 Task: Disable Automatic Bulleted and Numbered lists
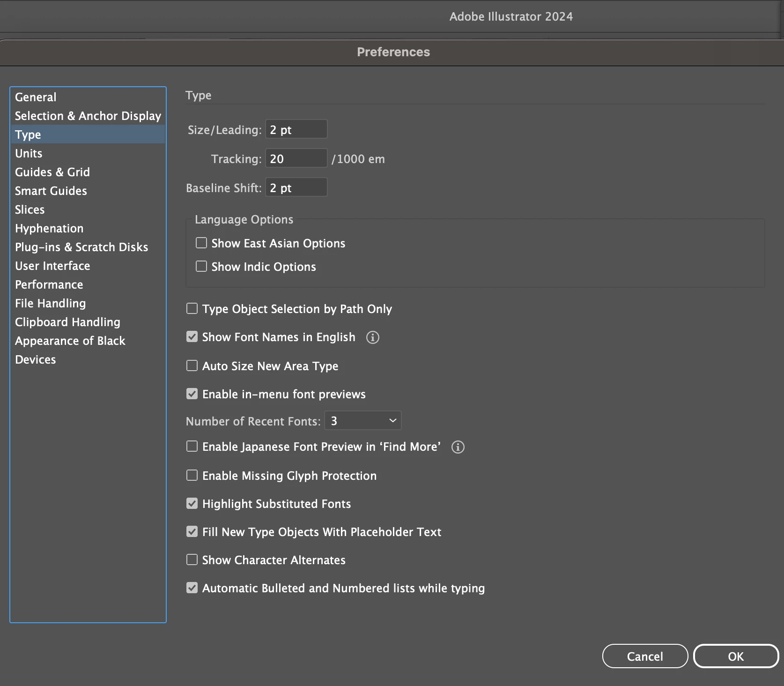[192, 588]
